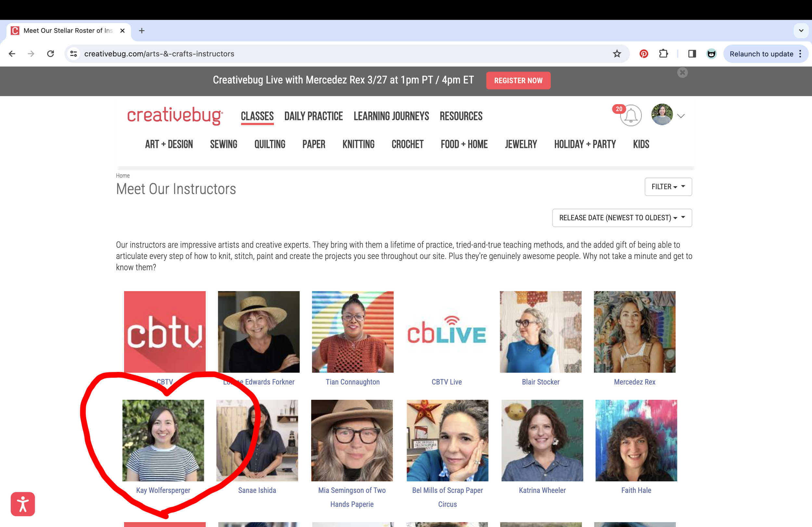Image resolution: width=812 pixels, height=527 pixels.
Task: Open the tab search chevron
Action: (x=801, y=31)
